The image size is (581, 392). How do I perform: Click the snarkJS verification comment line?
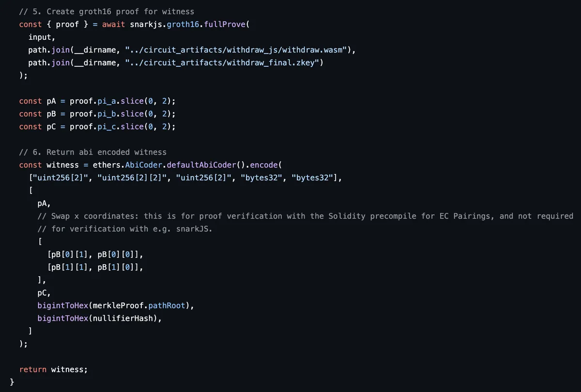(x=125, y=228)
